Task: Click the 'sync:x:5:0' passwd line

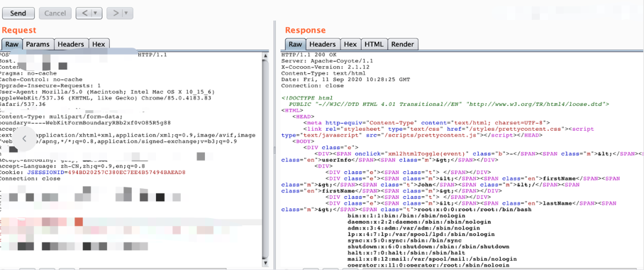Action: click(404, 240)
